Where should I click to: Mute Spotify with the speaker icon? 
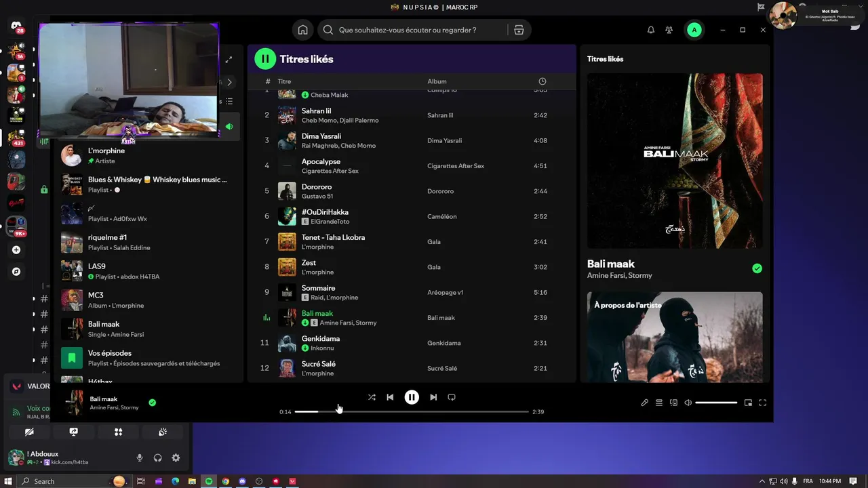tap(688, 403)
